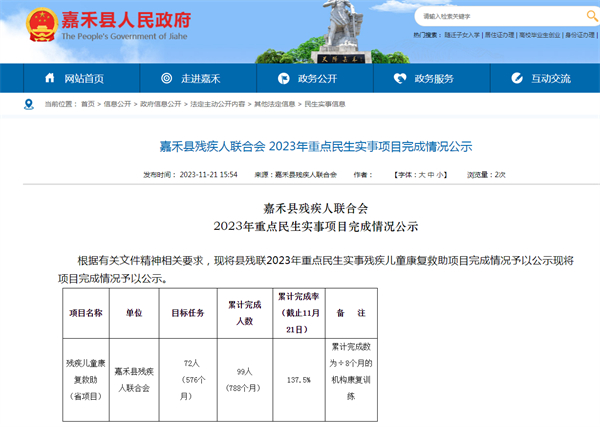Go to 政府信息公开 in the breadcrumb
Viewport: 600px width, 427px height.
click(160, 104)
